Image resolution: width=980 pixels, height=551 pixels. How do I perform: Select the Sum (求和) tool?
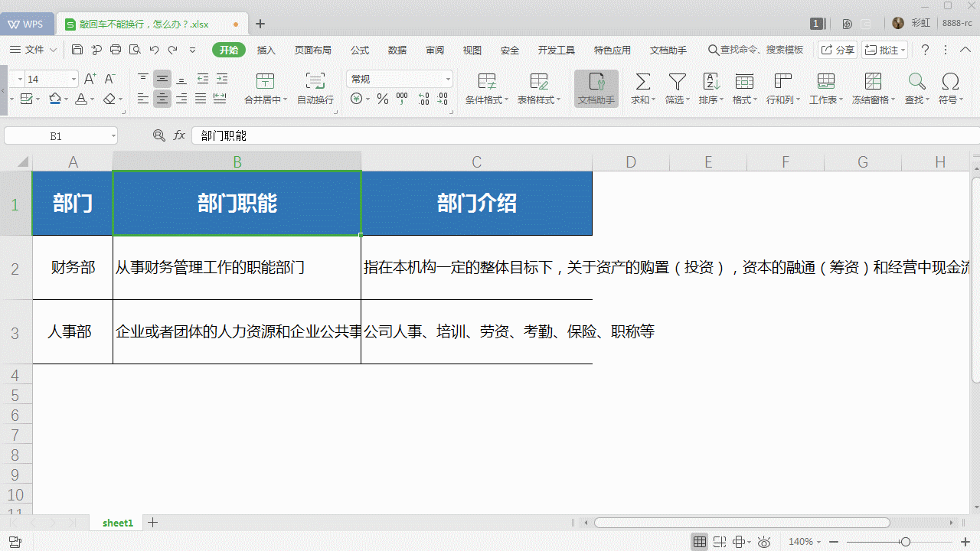pyautogui.click(x=642, y=89)
